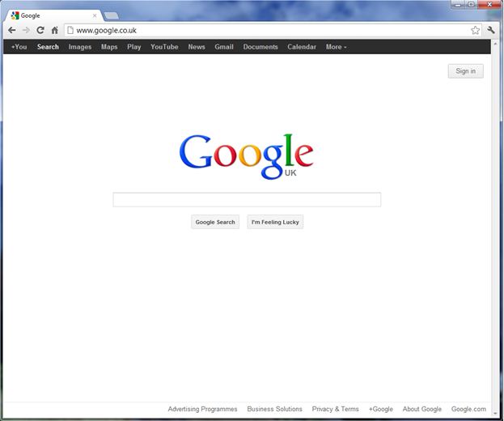Open Business Solutions link
Image resolution: width=504 pixels, height=421 pixels.
[x=274, y=409]
